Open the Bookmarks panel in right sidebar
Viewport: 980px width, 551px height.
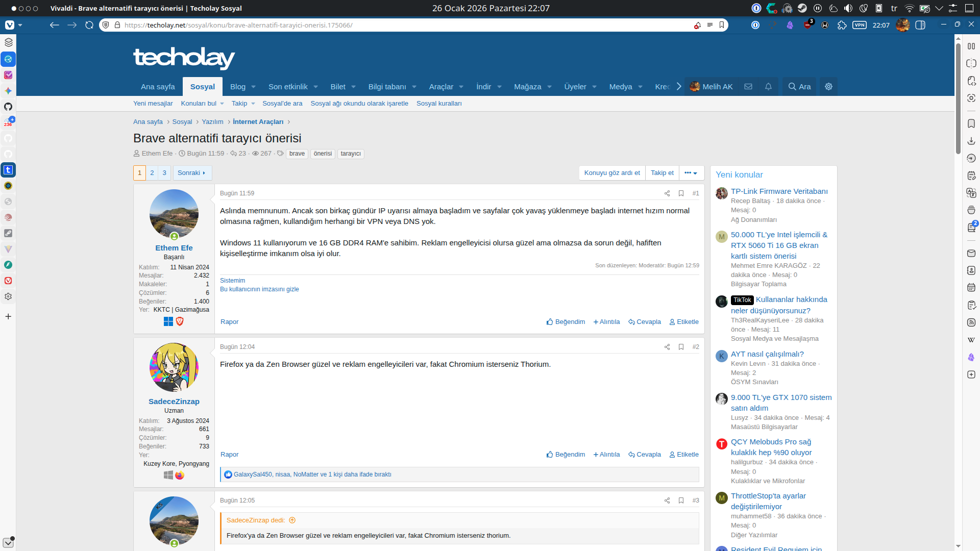tap(971, 123)
